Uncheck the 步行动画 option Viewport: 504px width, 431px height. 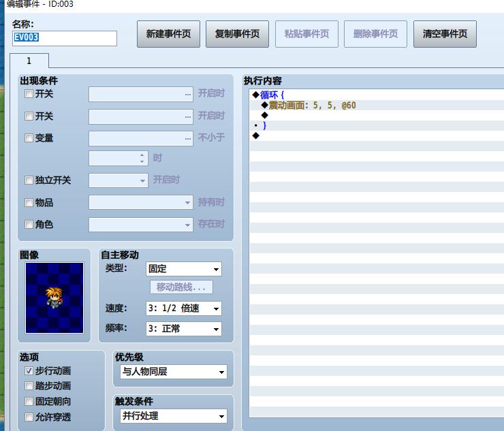[29, 370]
